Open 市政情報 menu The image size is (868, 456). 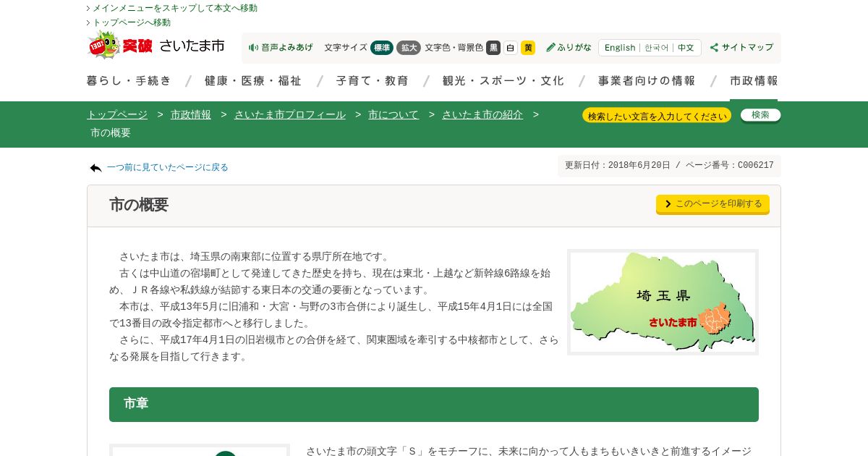click(x=754, y=81)
